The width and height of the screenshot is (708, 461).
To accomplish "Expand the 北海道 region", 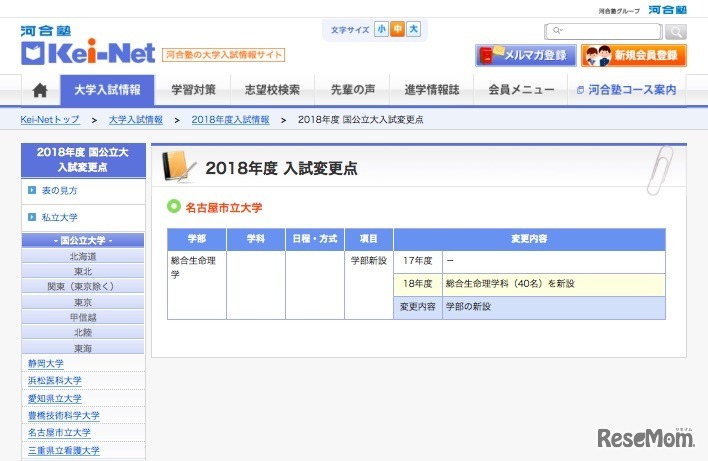I will tap(83, 256).
